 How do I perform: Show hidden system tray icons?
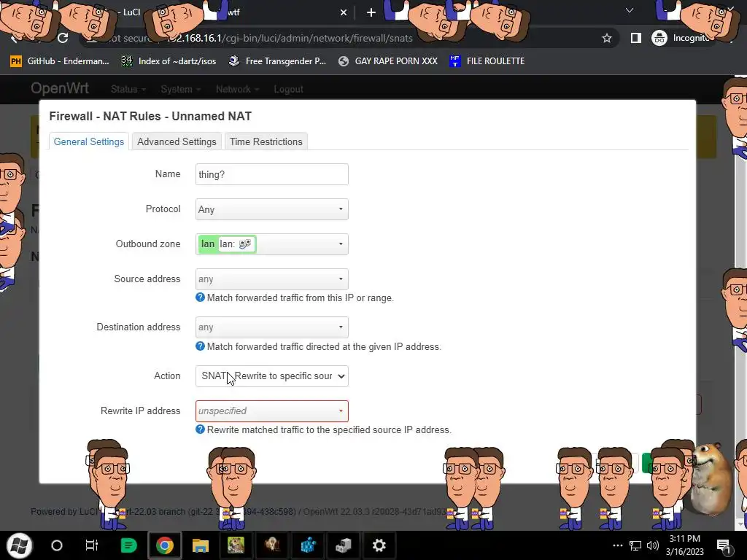coord(617,545)
